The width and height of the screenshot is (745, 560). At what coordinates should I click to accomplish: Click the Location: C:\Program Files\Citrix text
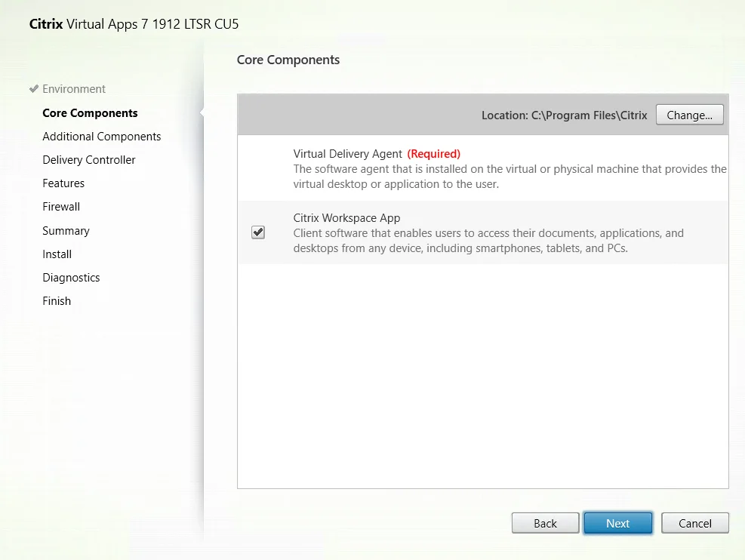pos(564,115)
